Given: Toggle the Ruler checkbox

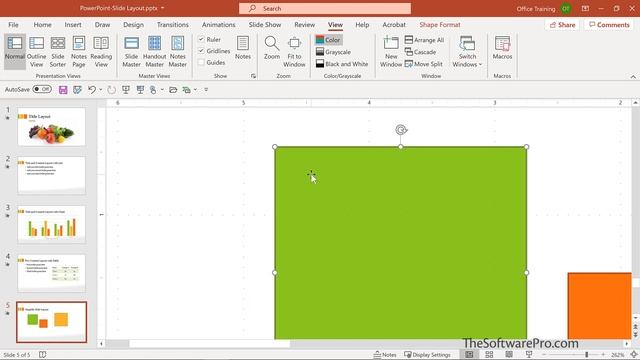Looking at the screenshot, I should 201,39.
